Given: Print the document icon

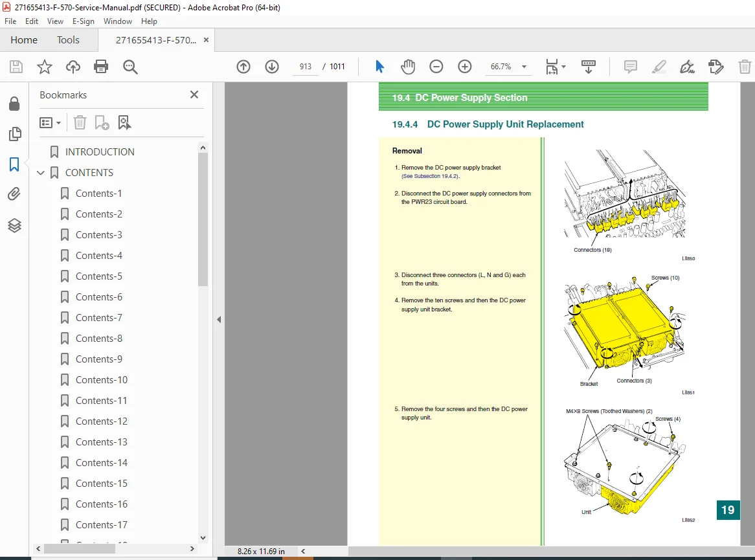Looking at the screenshot, I should 101,67.
